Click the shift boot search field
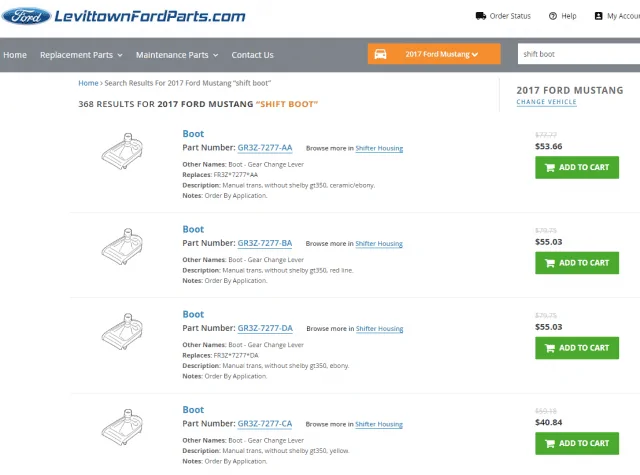The width and height of the screenshot is (640, 475). [x=579, y=54]
